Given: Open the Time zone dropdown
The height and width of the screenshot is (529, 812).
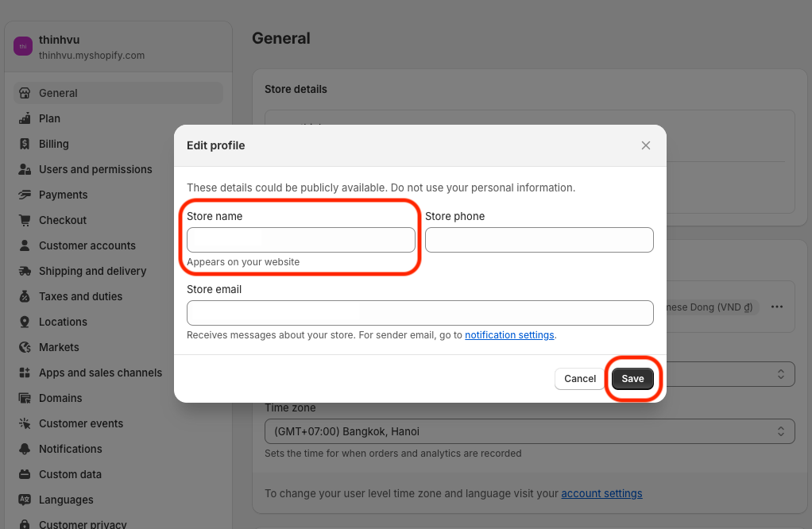Looking at the screenshot, I should [529, 431].
